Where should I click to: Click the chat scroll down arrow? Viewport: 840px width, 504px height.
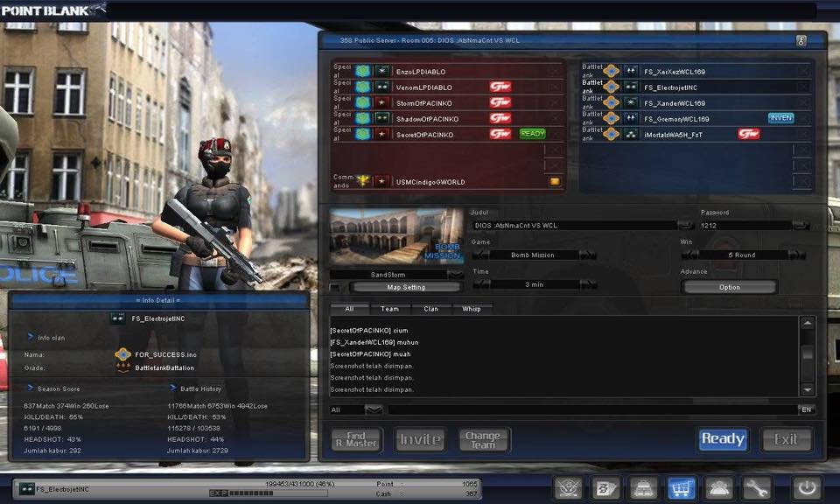808,390
